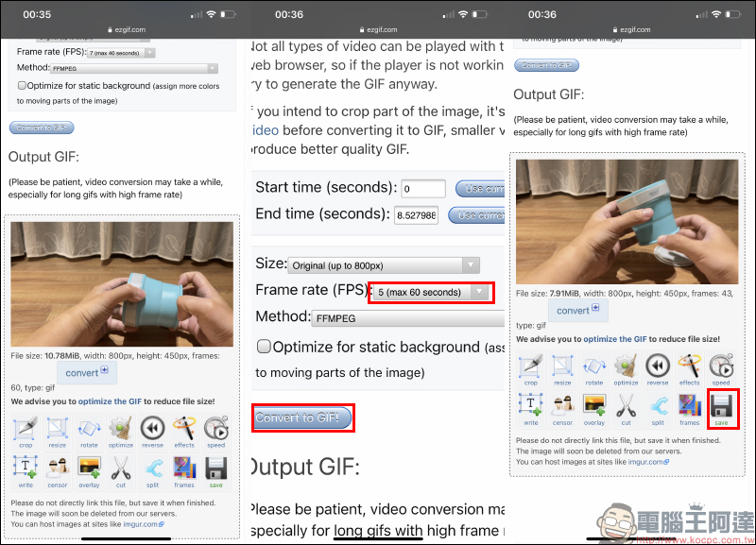This screenshot has height=545, width=756.
Task: Open the optimize tool in left screenshot
Action: [121, 432]
